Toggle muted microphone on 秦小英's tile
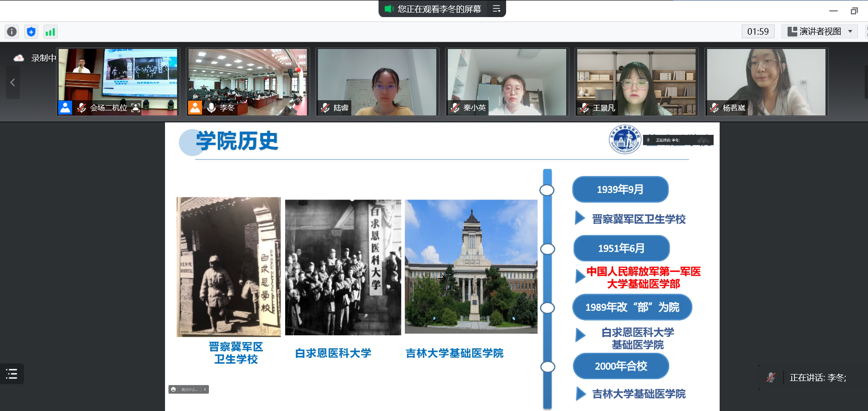Image resolution: width=868 pixels, height=411 pixels. pos(455,108)
